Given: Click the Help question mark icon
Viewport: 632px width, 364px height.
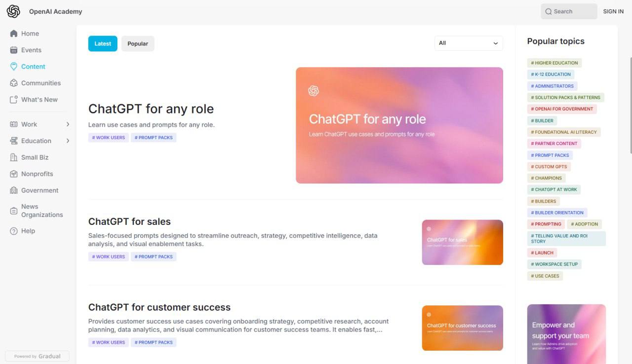Looking at the screenshot, I should (x=14, y=231).
